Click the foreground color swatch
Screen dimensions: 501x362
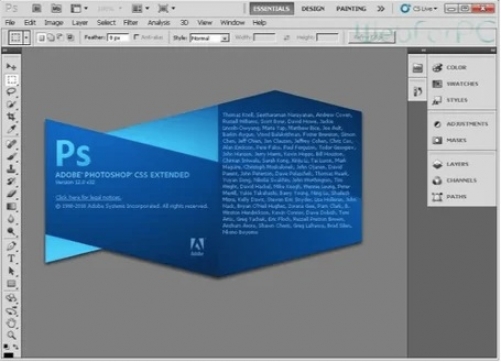click(8, 355)
